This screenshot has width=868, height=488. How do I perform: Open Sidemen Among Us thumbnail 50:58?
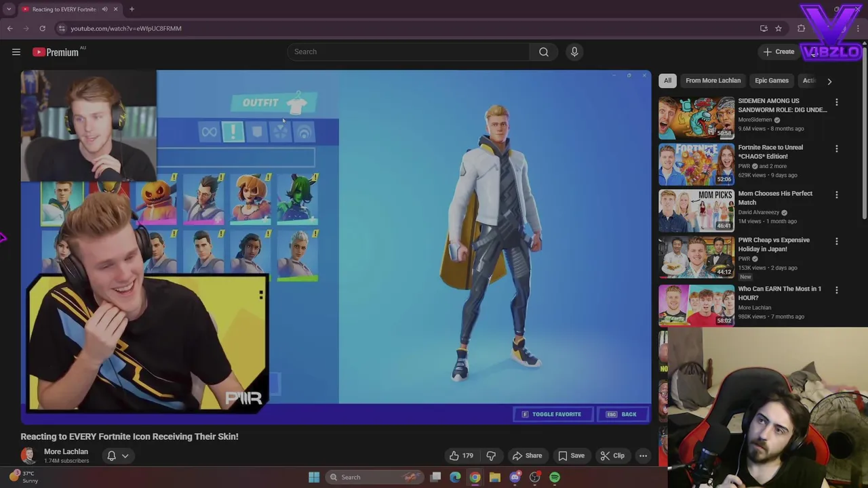[696, 117]
